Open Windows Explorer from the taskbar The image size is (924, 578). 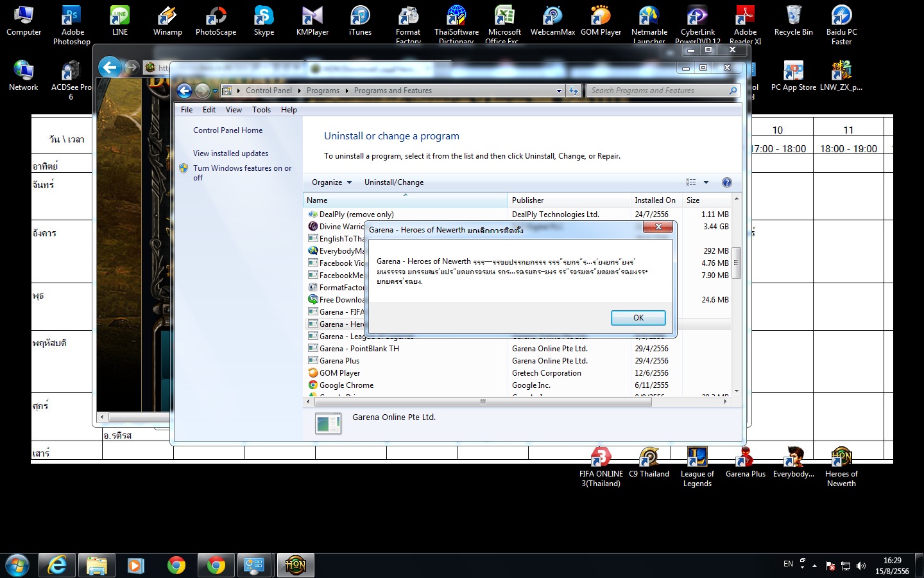[x=97, y=565]
